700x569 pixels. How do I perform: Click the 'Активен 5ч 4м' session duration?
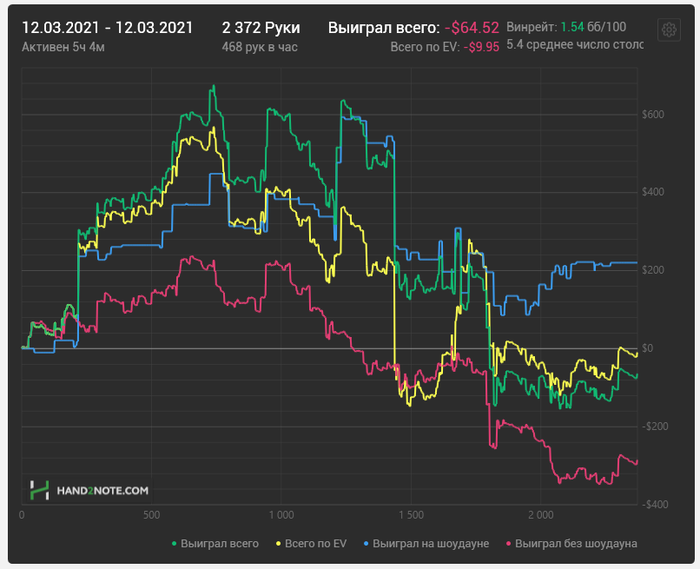(63, 47)
